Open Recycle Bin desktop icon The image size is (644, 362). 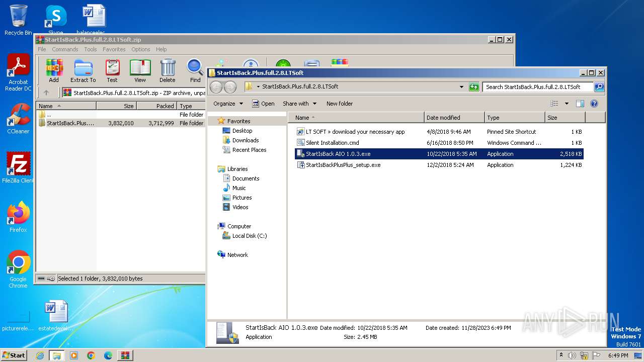18,20
